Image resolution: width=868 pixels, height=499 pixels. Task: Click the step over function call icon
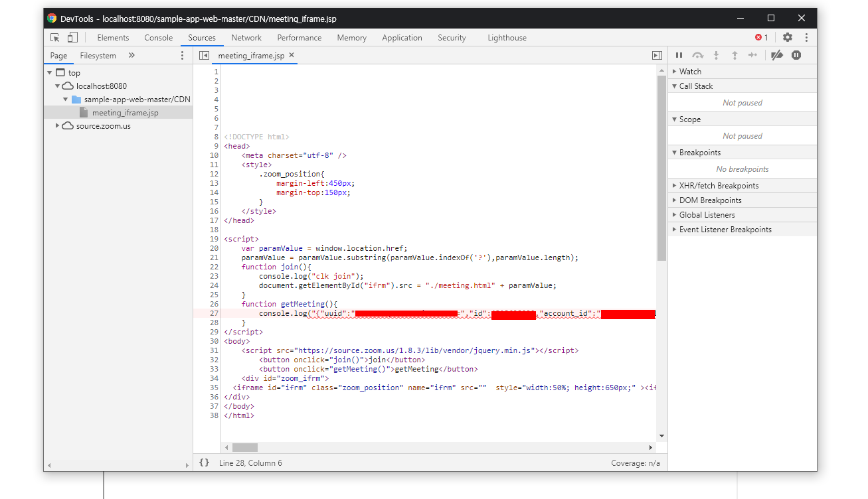tap(697, 55)
